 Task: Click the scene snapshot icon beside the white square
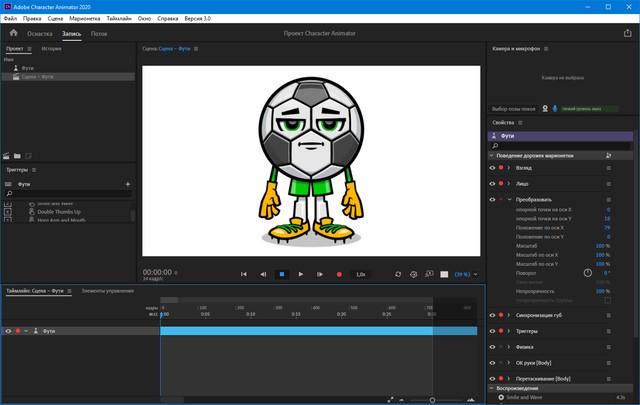(429, 274)
